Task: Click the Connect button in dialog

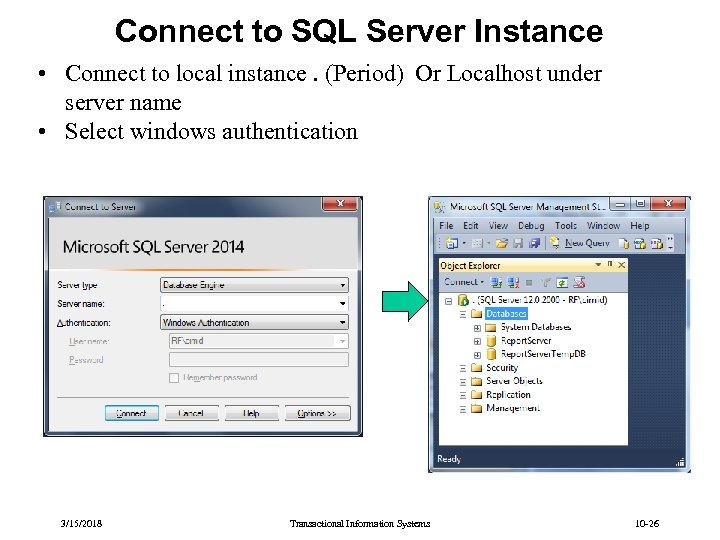Action: coord(132,413)
